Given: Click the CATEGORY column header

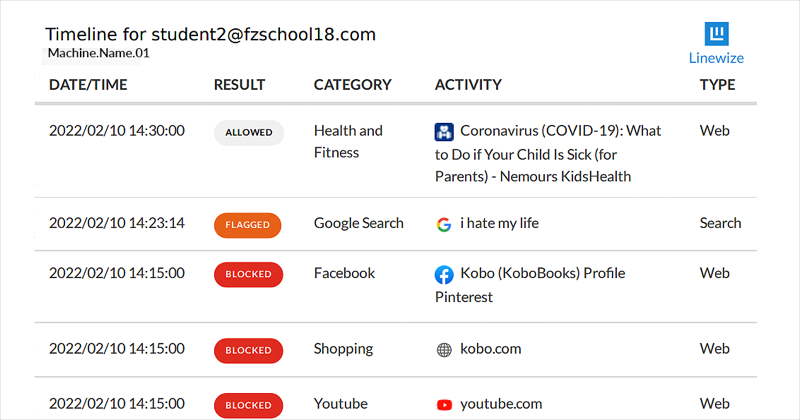Looking at the screenshot, I should point(353,85).
